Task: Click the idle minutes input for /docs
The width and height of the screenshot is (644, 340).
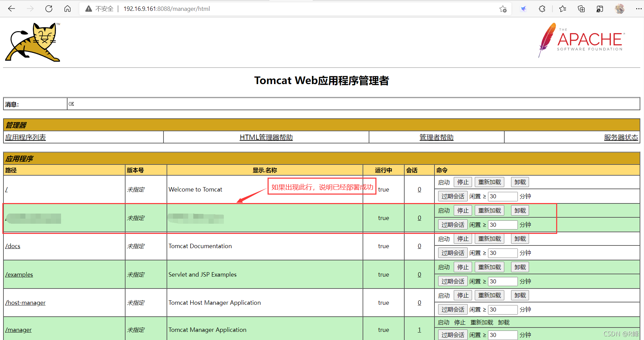Action: pyautogui.click(x=503, y=253)
